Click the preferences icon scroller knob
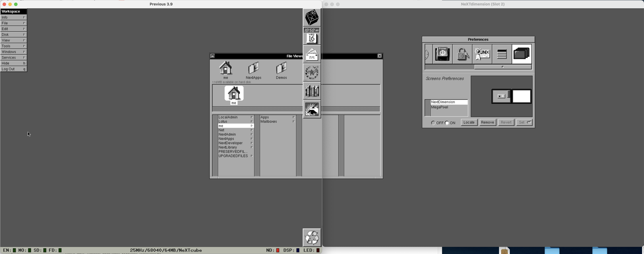This screenshot has width=644, height=254. pos(503,67)
